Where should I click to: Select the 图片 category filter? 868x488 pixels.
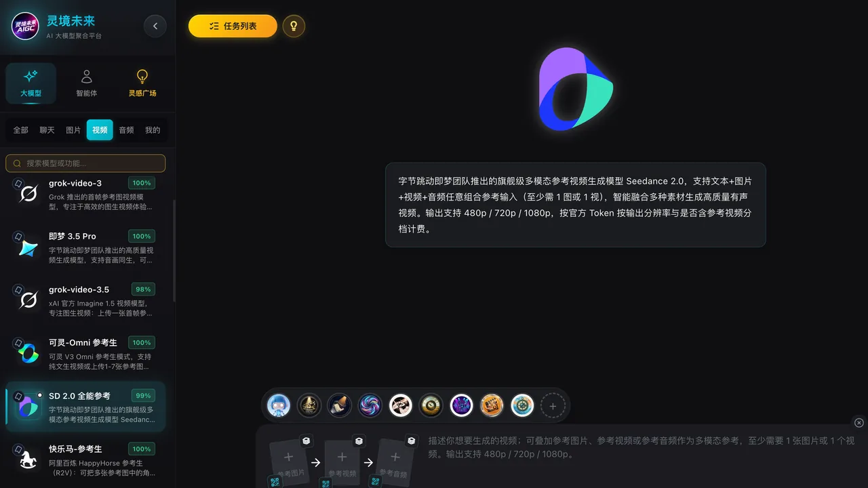73,130
